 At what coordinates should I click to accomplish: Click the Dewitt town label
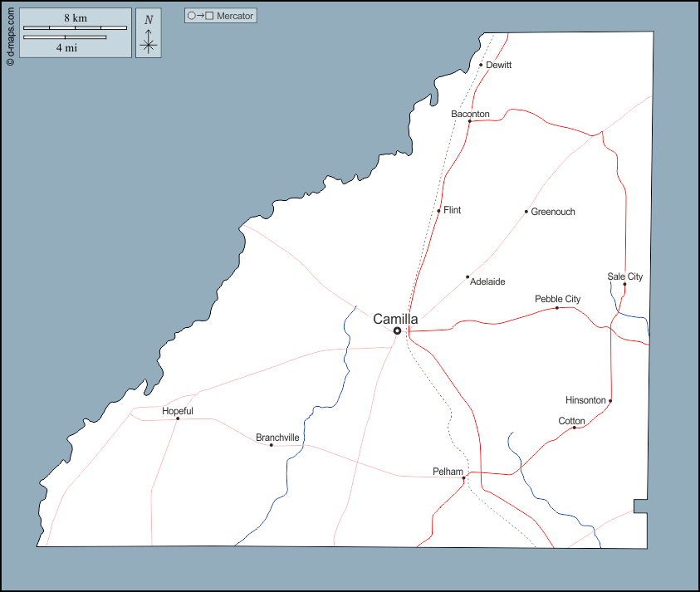pos(498,65)
